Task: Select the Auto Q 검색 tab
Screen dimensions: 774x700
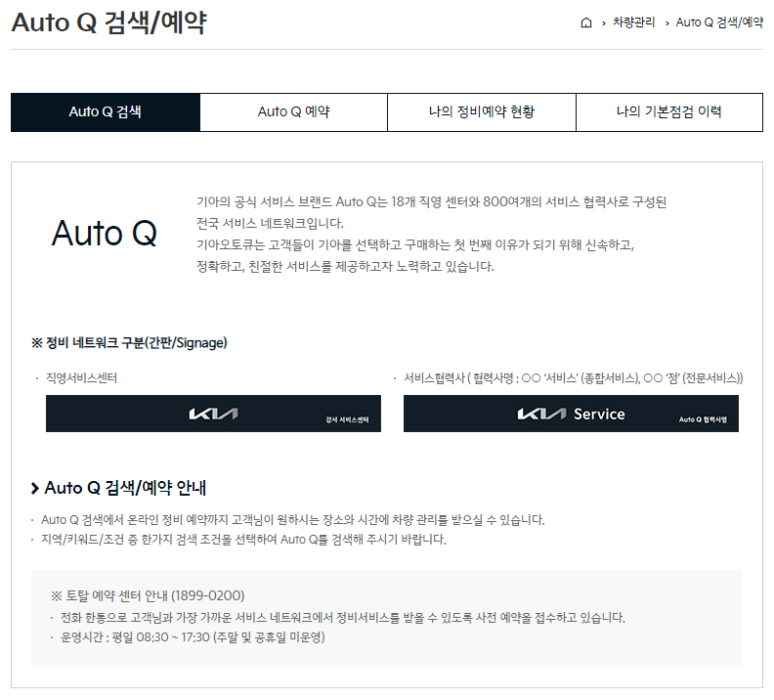Action: click(x=106, y=112)
